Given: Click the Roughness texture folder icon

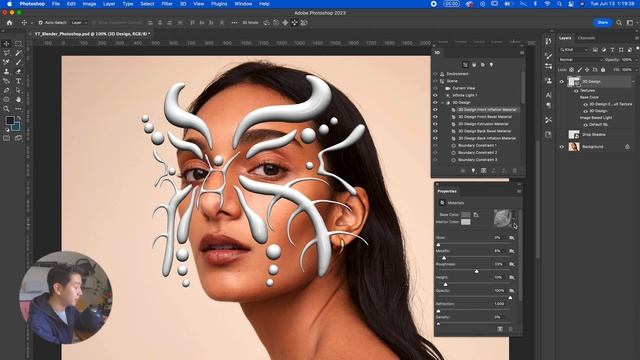Looking at the screenshot, I should [512, 264].
